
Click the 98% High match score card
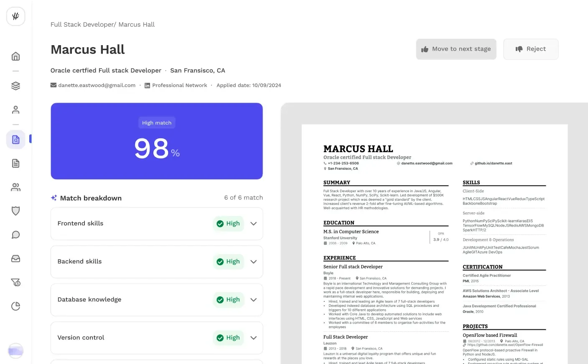coord(157,141)
